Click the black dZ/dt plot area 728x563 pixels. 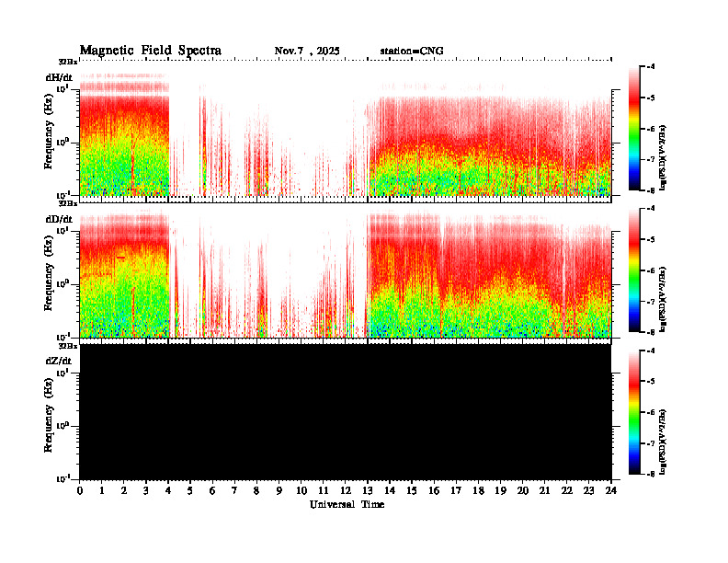coord(346,411)
